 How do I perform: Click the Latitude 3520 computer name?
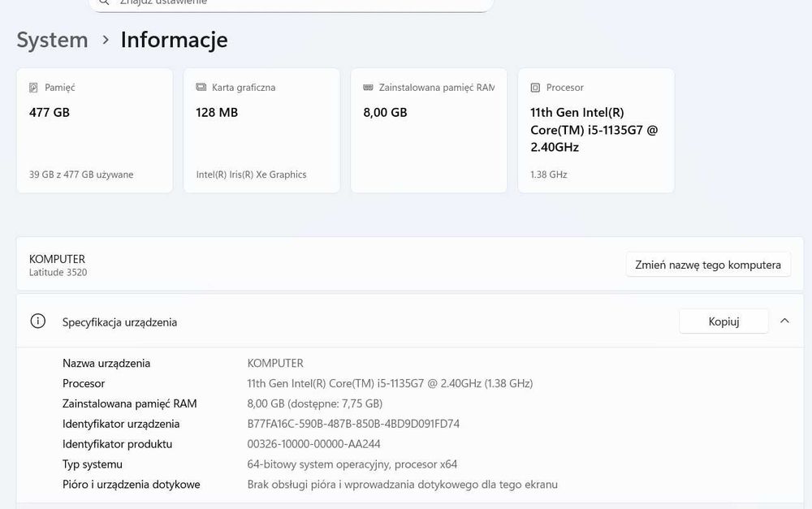(58, 273)
